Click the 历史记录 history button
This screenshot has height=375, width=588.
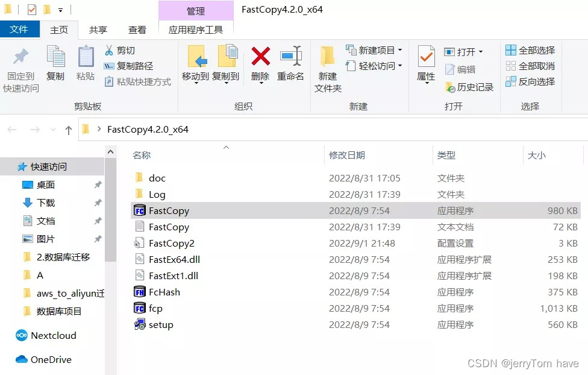(x=469, y=87)
